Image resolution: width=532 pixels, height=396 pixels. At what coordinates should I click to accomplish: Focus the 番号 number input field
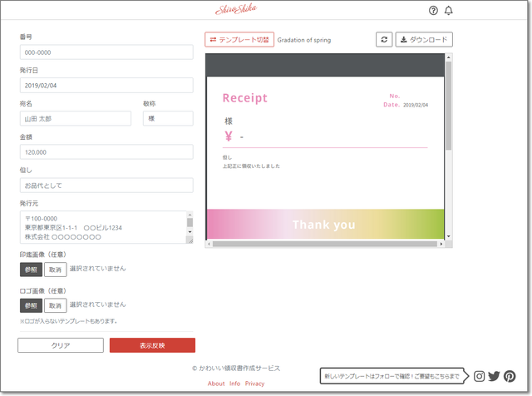click(x=106, y=52)
